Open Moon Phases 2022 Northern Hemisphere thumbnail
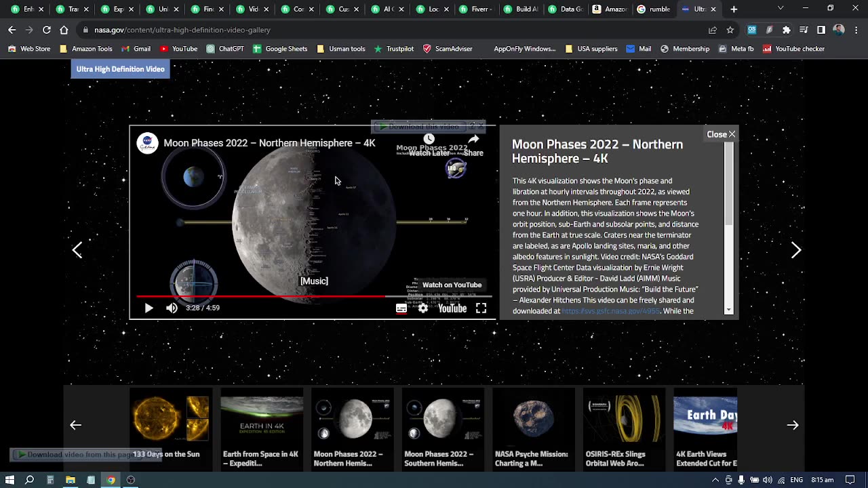 353,428
